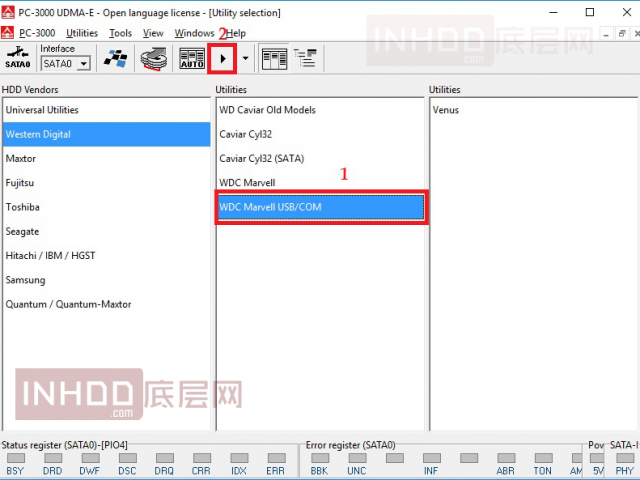Click the PC-3000 application icon in menu bar
The image size is (640, 480).
point(7,33)
